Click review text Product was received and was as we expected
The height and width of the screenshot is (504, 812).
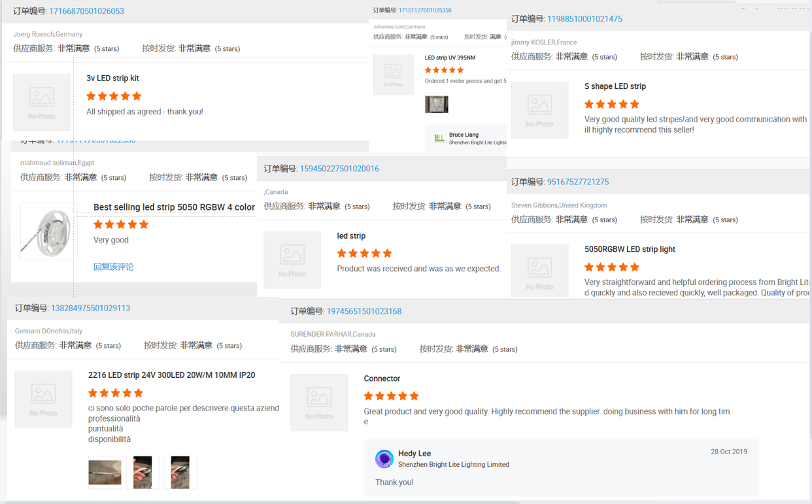tap(418, 269)
